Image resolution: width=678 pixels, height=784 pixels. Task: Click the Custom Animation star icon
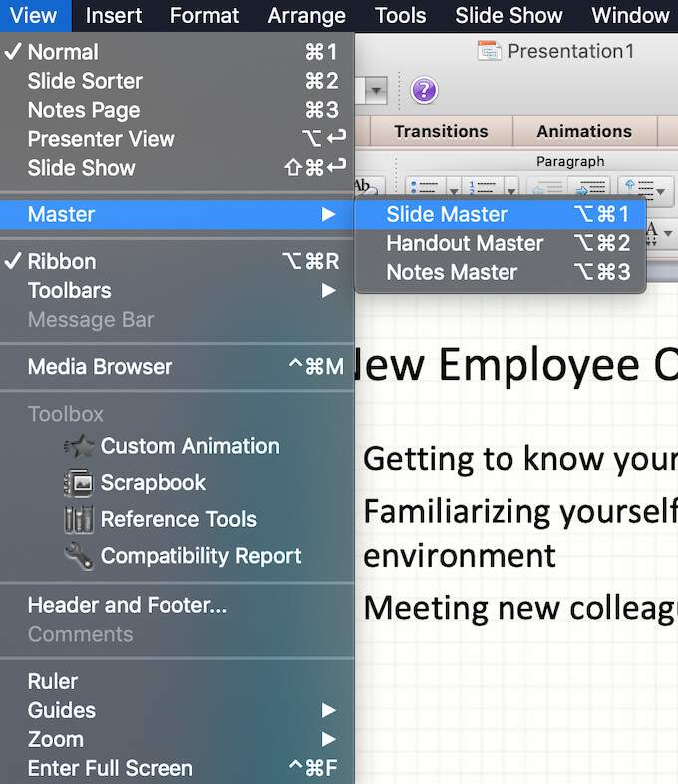pos(78,447)
